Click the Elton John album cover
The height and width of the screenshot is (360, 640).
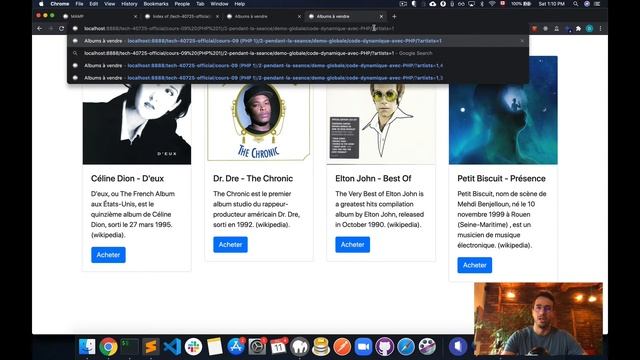381,124
